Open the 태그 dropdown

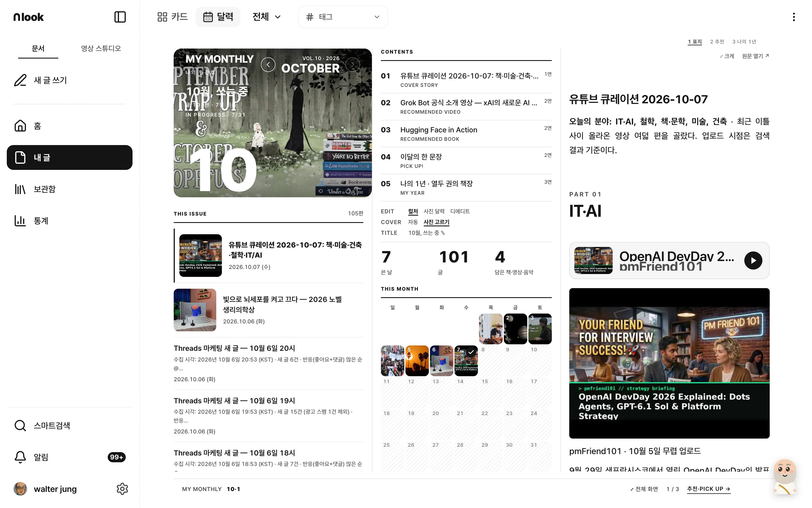tap(343, 17)
